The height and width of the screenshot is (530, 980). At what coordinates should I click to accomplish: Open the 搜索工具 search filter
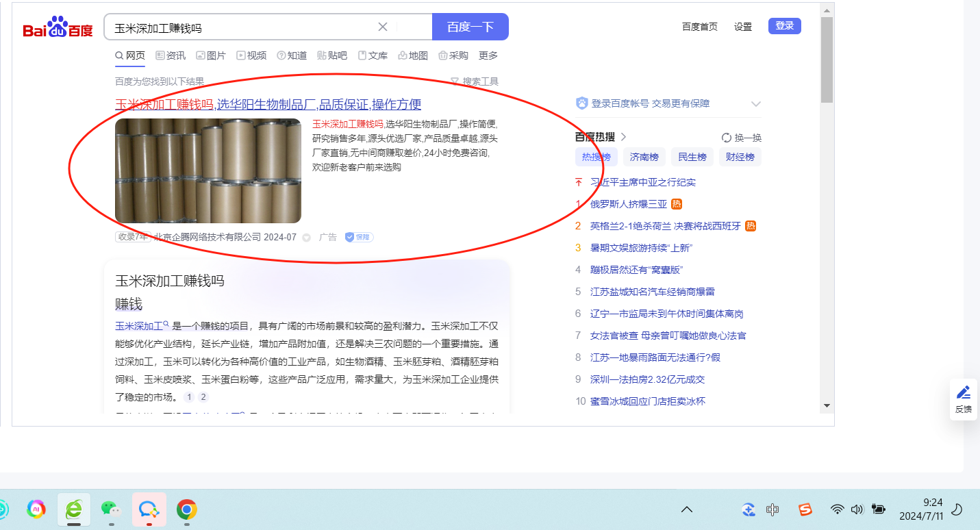pos(475,81)
